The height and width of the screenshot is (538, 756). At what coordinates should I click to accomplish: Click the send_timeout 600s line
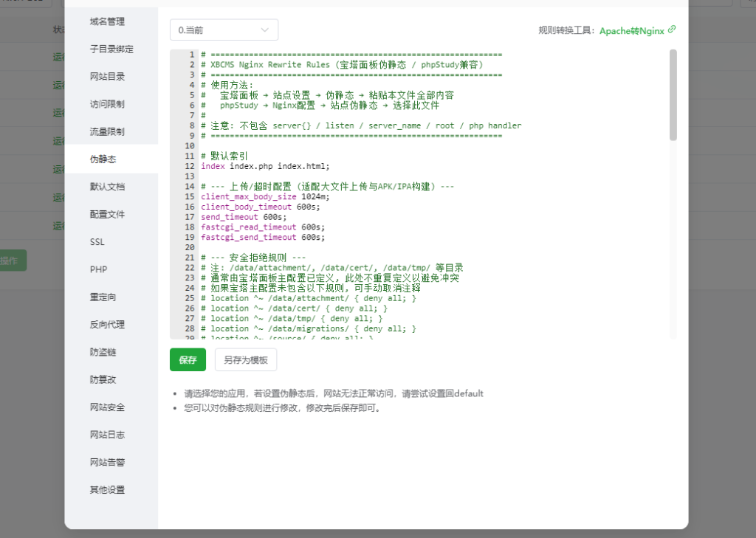tap(244, 217)
